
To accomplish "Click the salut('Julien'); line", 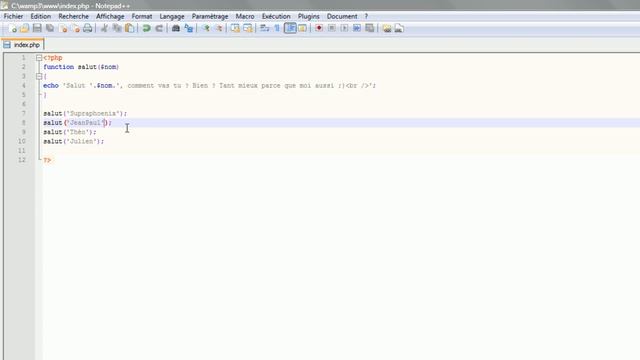I will click(x=73, y=141).
